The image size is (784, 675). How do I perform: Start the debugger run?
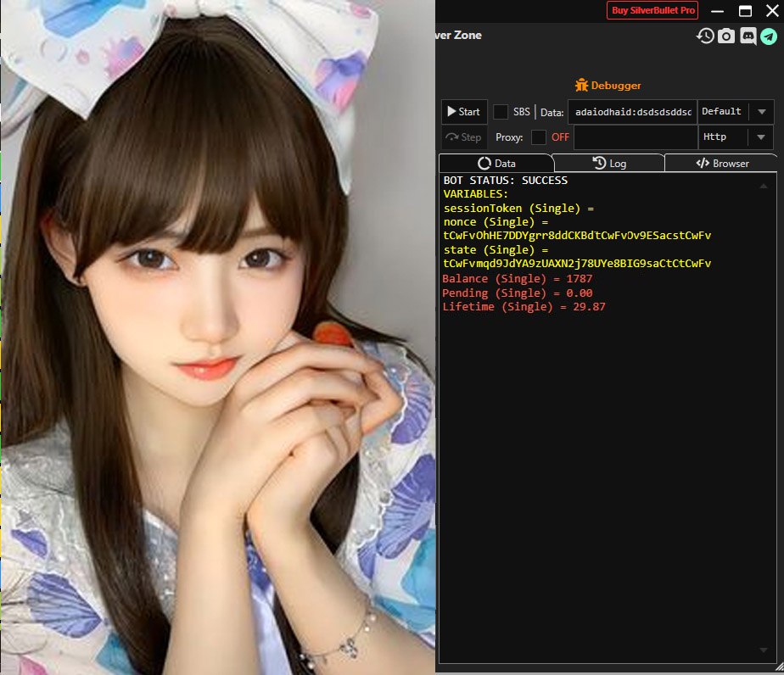point(463,111)
